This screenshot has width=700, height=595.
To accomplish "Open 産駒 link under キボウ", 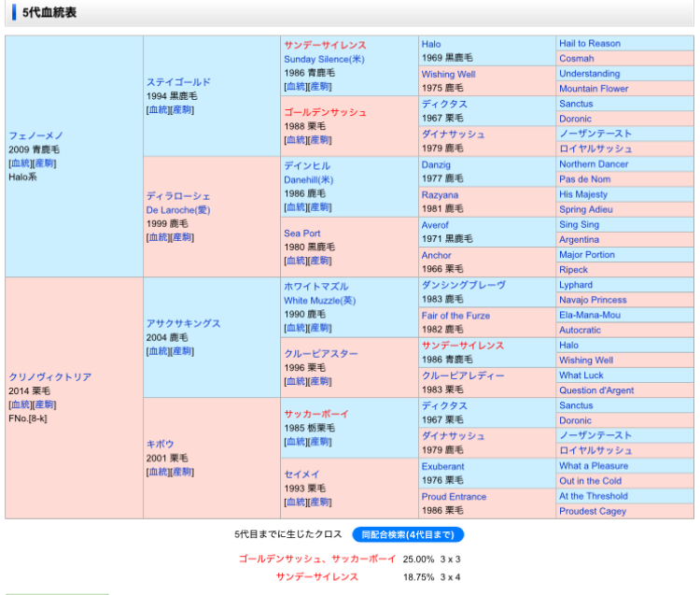I will tap(182, 472).
